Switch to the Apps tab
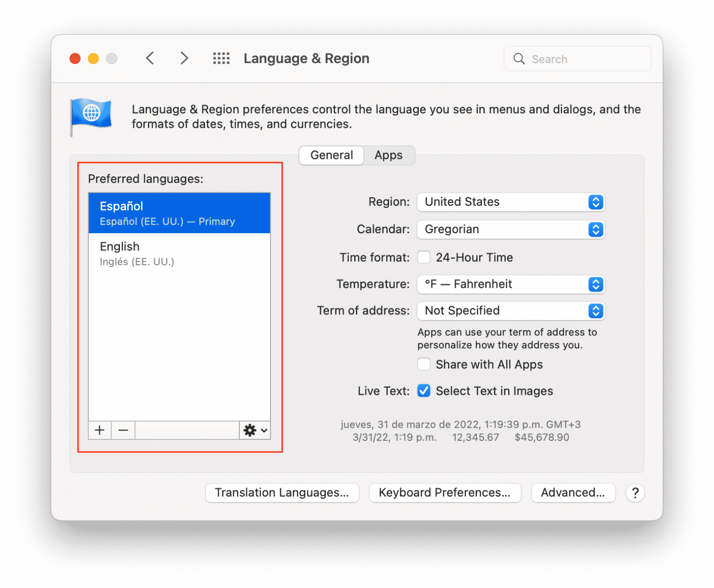The height and width of the screenshot is (588, 714). tap(389, 155)
